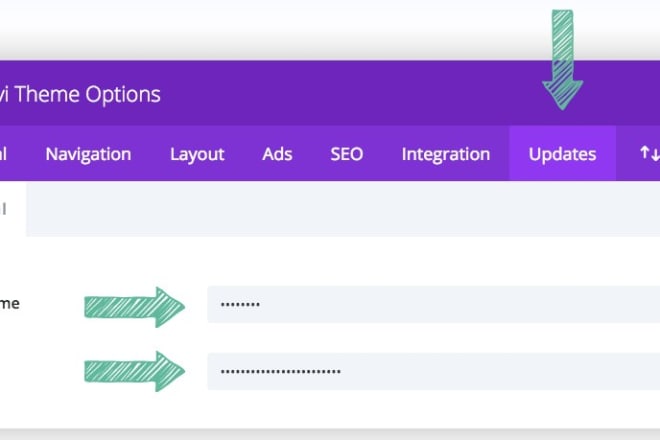The image size is (660, 440).
Task: Click the Theme Options header title
Action: pyautogui.click(x=80, y=94)
